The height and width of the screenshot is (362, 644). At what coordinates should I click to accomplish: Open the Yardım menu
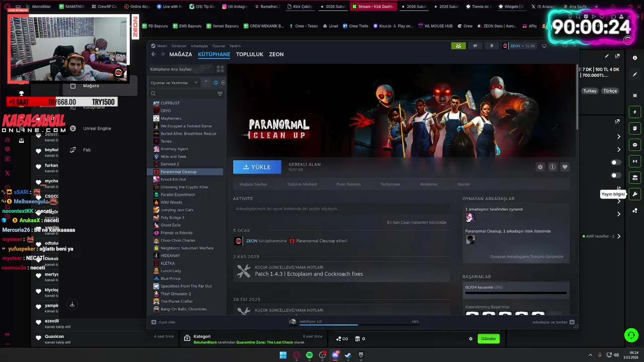(x=235, y=46)
